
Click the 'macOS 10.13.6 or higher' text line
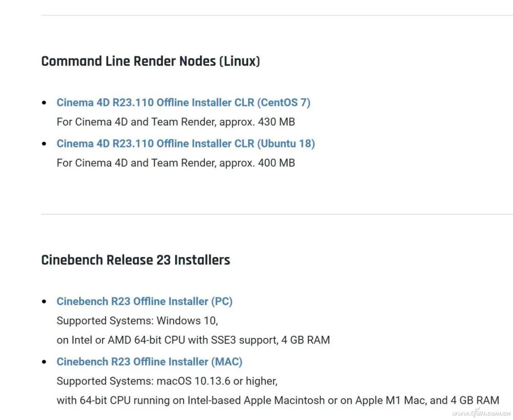(x=166, y=381)
